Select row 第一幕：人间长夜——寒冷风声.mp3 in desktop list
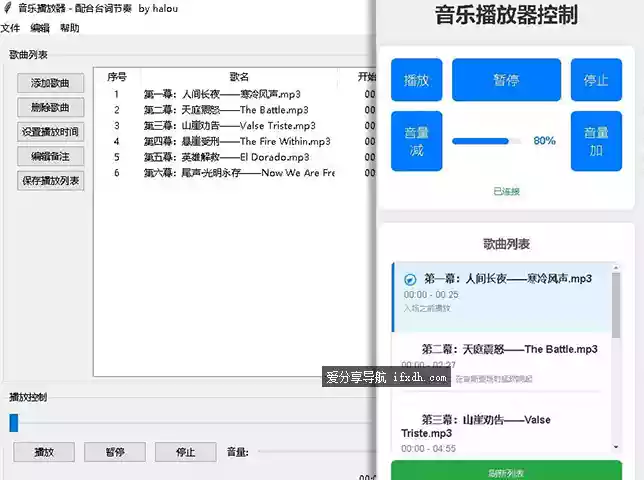Image resolution: width=644 pixels, height=480 pixels. [234, 94]
